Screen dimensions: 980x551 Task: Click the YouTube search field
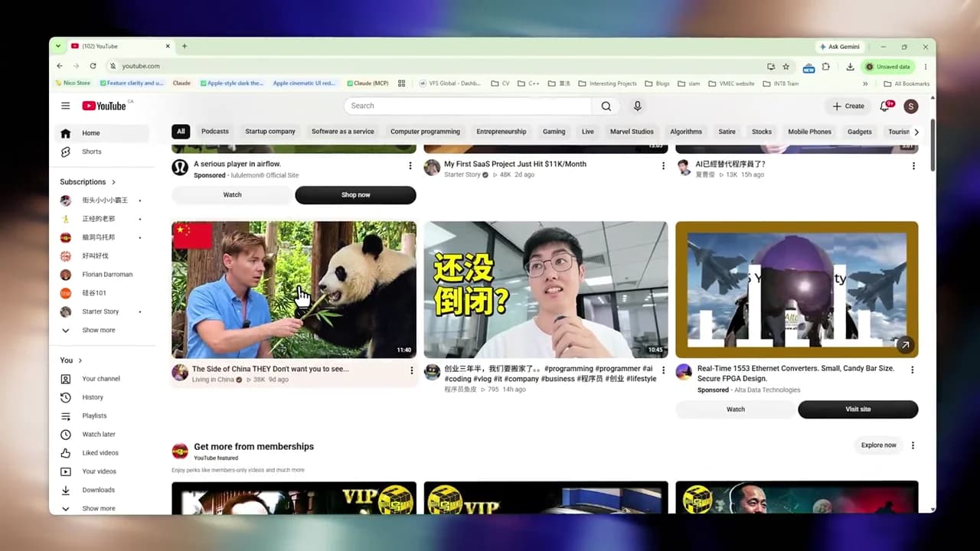468,106
